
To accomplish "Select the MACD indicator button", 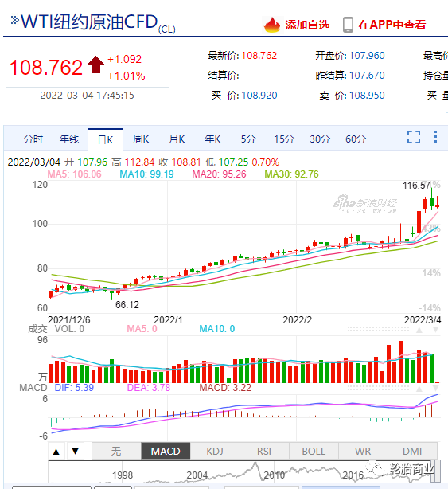I will tap(166, 451).
